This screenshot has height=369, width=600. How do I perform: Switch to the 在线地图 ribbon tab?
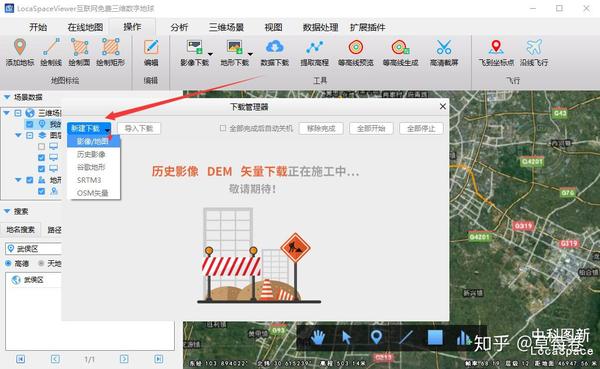85,27
